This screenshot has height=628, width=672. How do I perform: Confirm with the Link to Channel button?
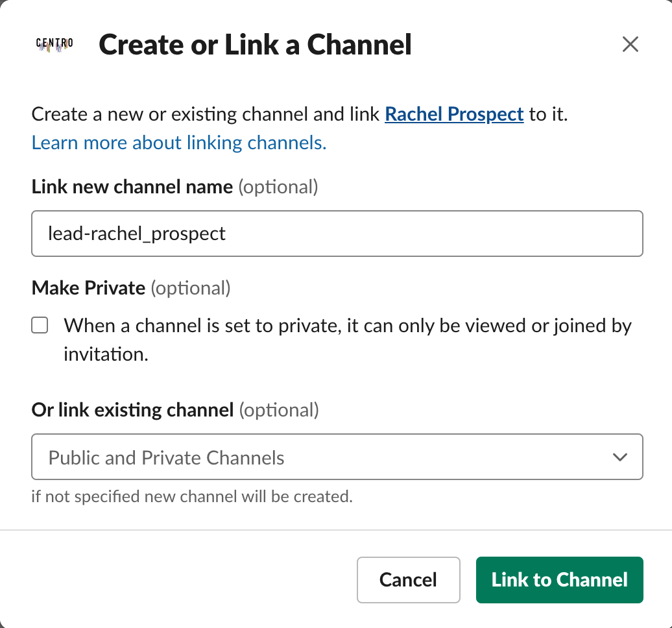coord(559,580)
